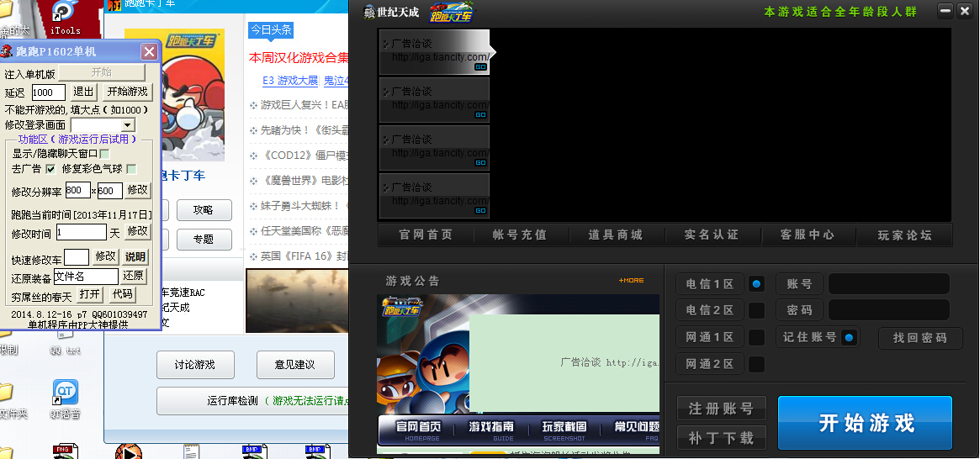The image size is (980, 459).
Task: Focus the resolution width field showing 800
Action: (77, 190)
